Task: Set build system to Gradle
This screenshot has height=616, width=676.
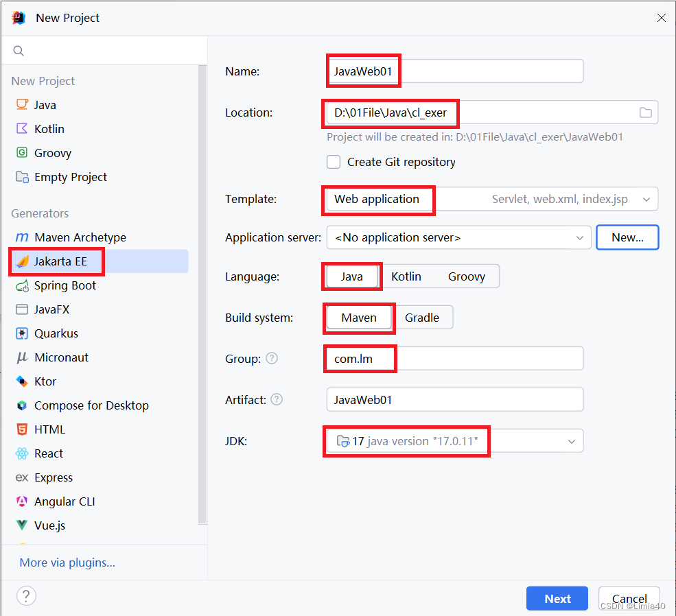Action: click(x=421, y=318)
